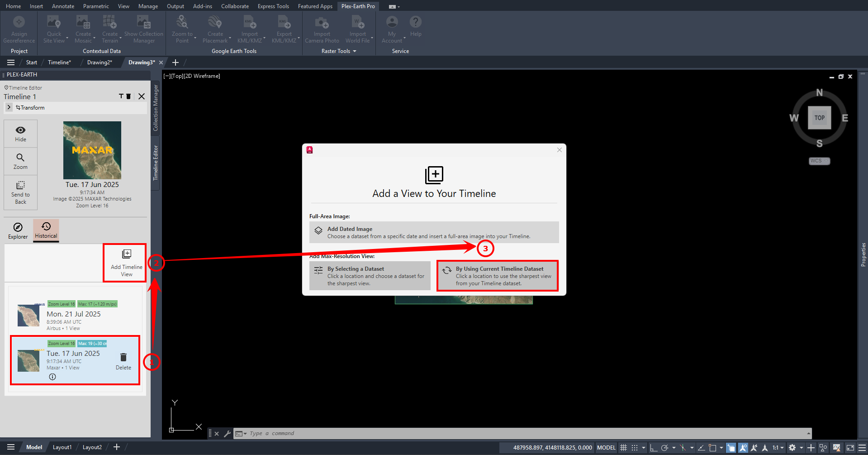868x455 pixels.
Task: Open workspace switching gear icon
Action: point(792,447)
